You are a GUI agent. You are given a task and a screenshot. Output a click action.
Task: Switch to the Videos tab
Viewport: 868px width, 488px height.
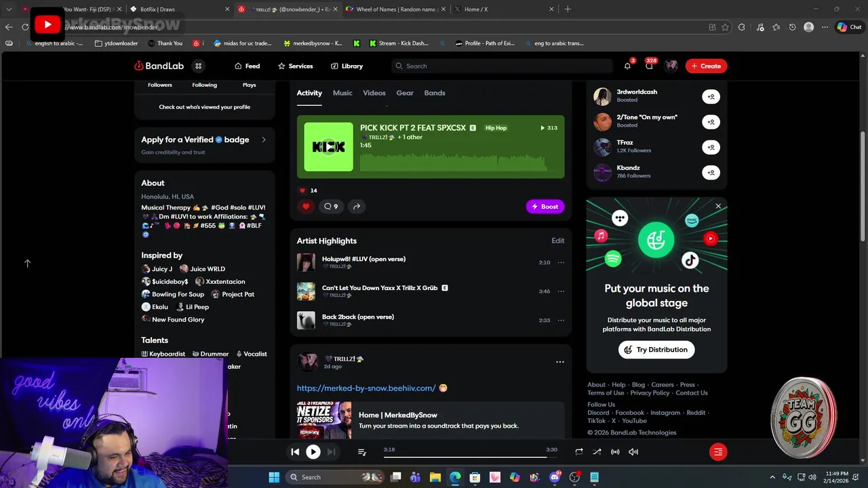click(374, 93)
